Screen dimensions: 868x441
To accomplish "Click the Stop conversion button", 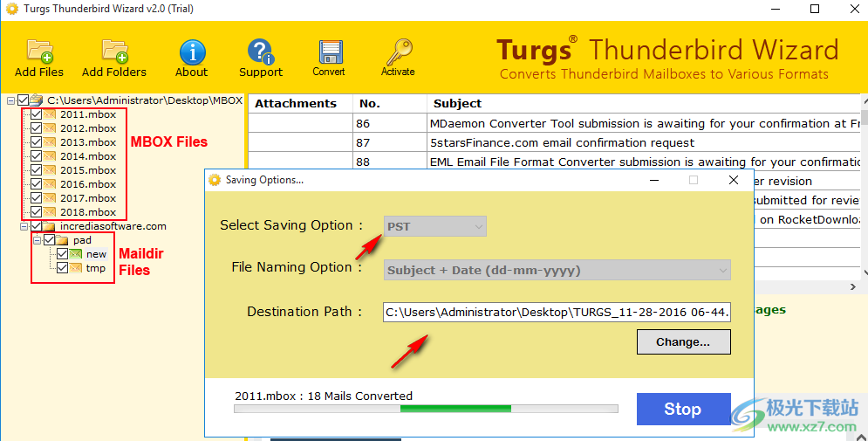I will tap(683, 409).
